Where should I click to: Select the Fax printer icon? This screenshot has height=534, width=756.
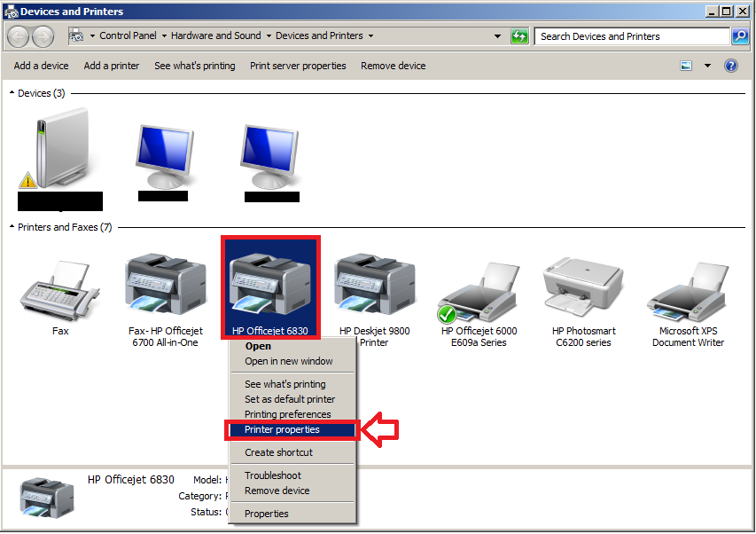click(59, 290)
